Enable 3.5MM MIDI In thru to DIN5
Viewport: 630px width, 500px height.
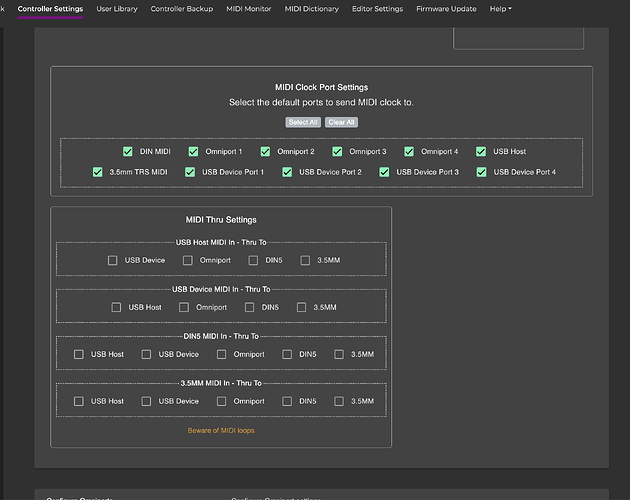click(287, 401)
